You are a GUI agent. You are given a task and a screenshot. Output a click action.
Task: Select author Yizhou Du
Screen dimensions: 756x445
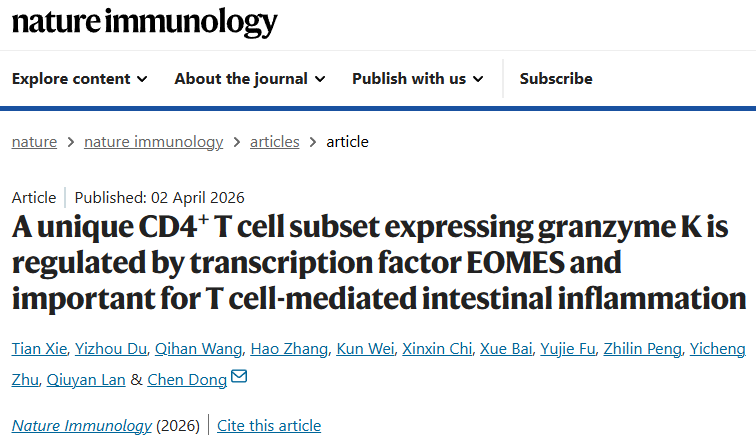[x=111, y=349]
